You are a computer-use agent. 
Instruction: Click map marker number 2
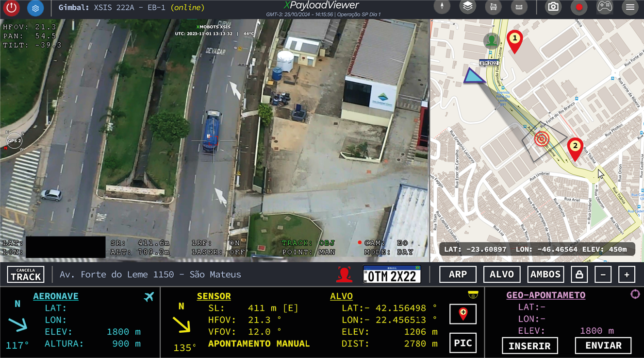(575, 148)
